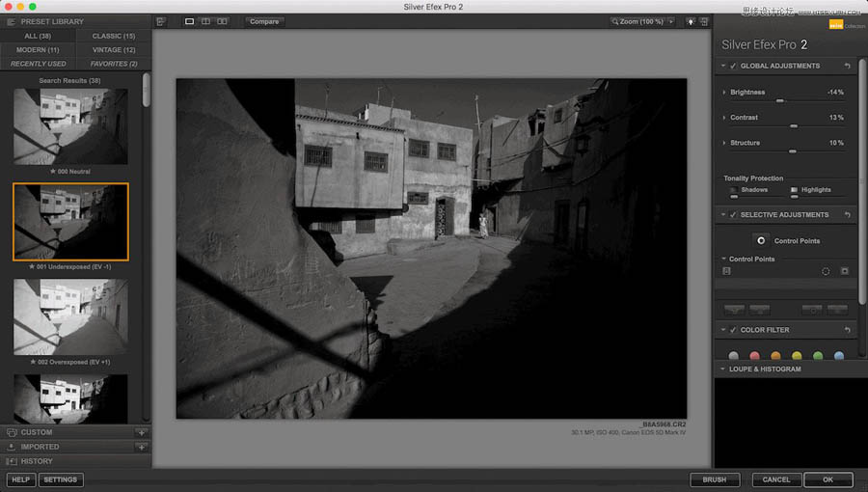
Task: Collapse the Selective Adjustments section triangle
Action: point(723,215)
